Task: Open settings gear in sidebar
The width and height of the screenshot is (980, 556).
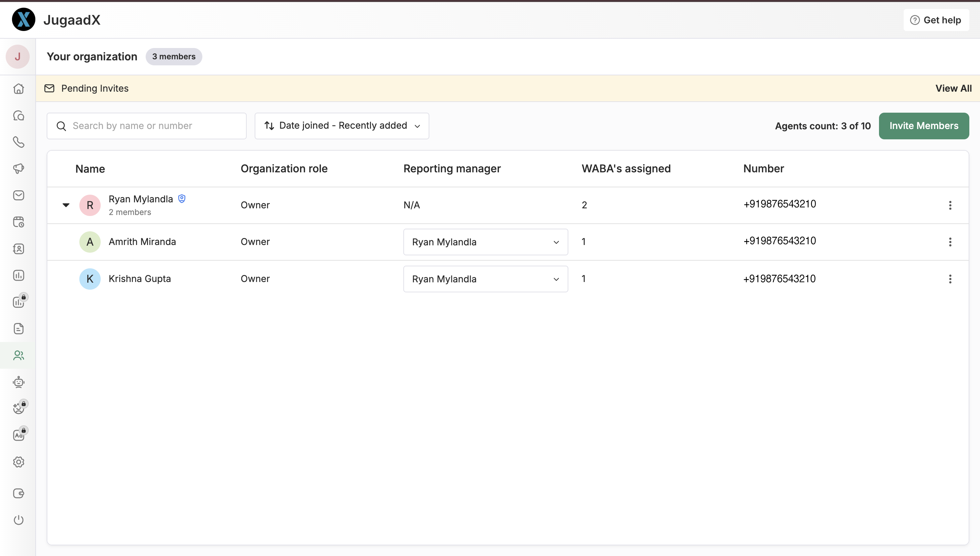Action: click(x=18, y=462)
